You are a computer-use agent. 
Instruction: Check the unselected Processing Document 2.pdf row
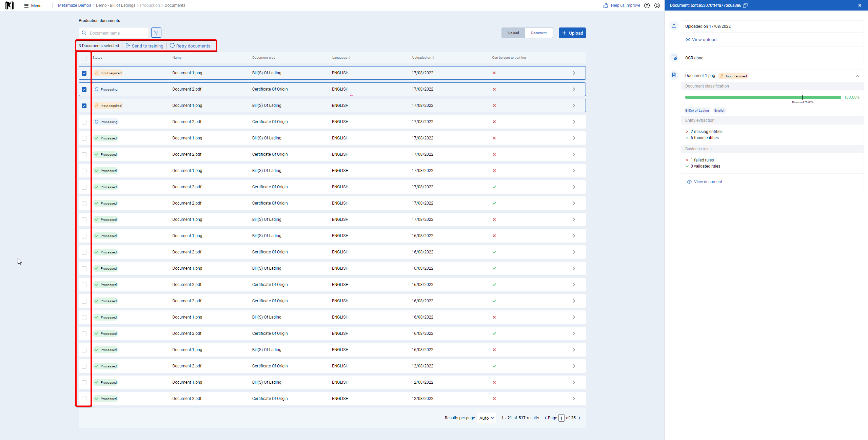click(84, 122)
